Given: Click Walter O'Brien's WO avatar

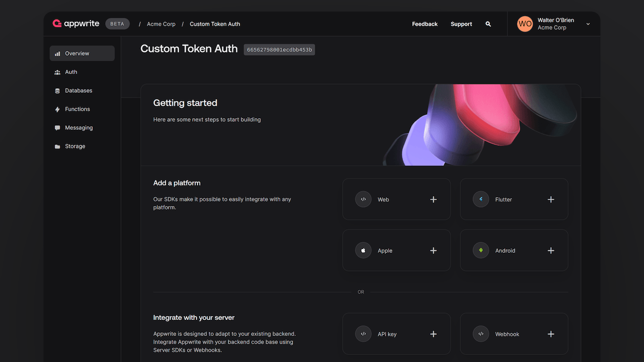Looking at the screenshot, I should point(525,24).
